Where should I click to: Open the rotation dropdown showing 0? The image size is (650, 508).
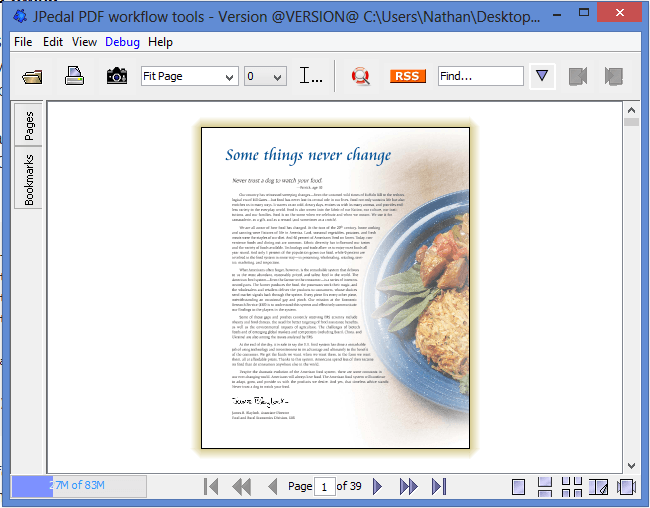[x=265, y=76]
